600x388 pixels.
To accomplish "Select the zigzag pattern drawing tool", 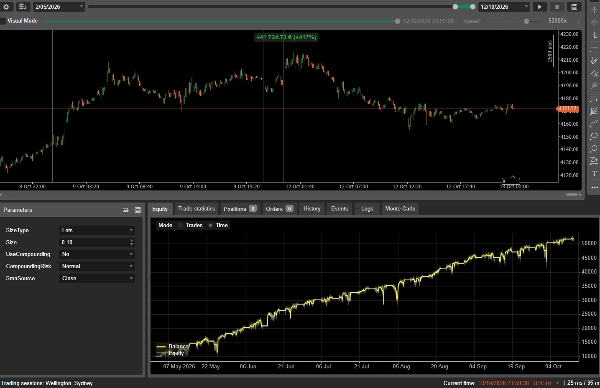I will (594, 124).
